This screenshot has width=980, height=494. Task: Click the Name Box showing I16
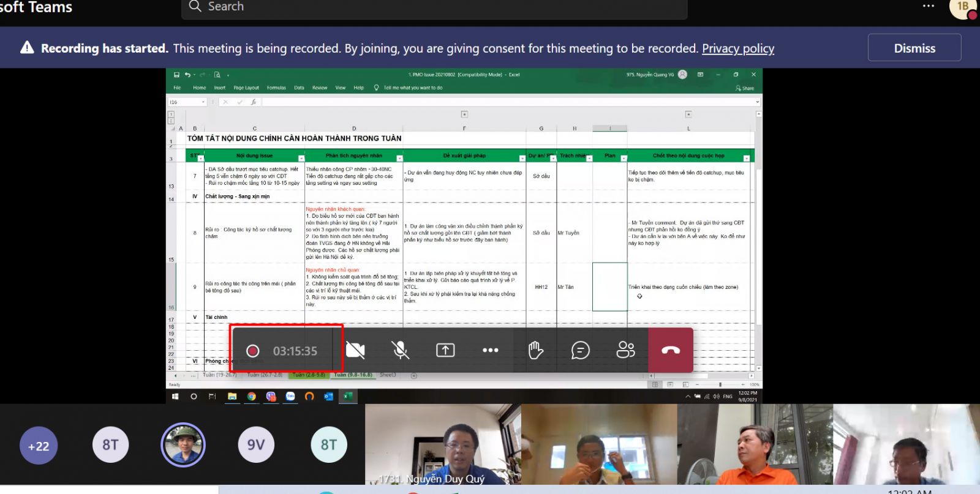187,102
